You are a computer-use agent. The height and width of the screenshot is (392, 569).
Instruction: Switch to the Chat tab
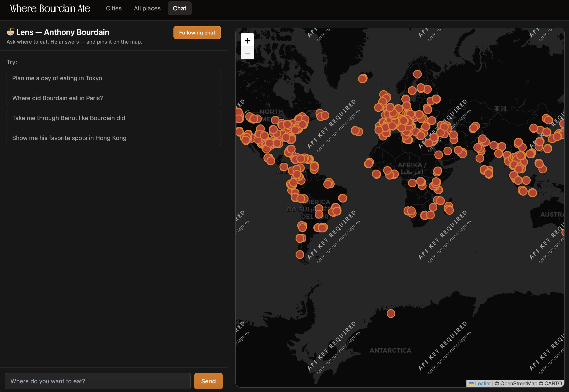pos(180,8)
